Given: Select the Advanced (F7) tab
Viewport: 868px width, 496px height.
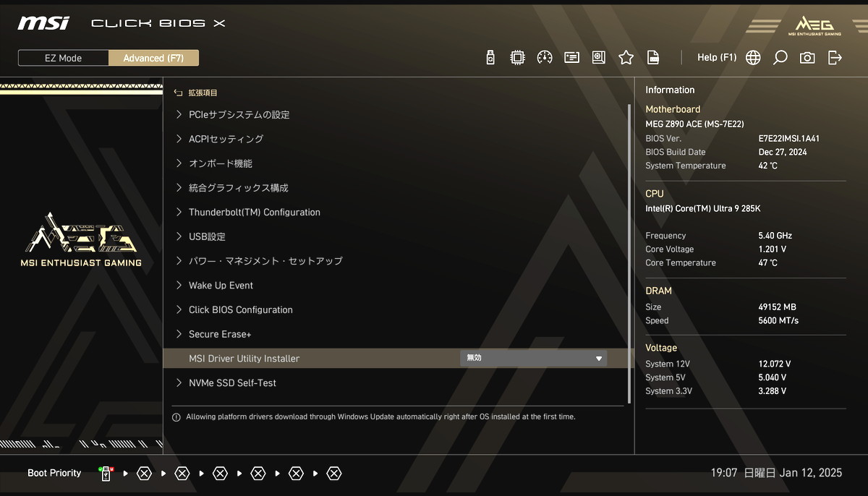Looking at the screenshot, I should coord(153,58).
